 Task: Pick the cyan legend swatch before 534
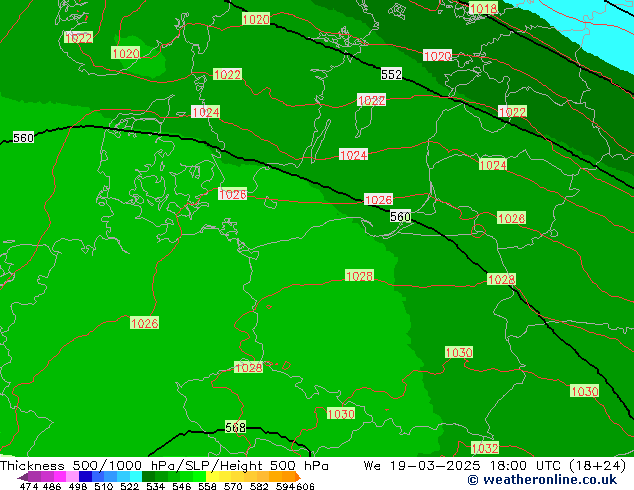pos(136,476)
